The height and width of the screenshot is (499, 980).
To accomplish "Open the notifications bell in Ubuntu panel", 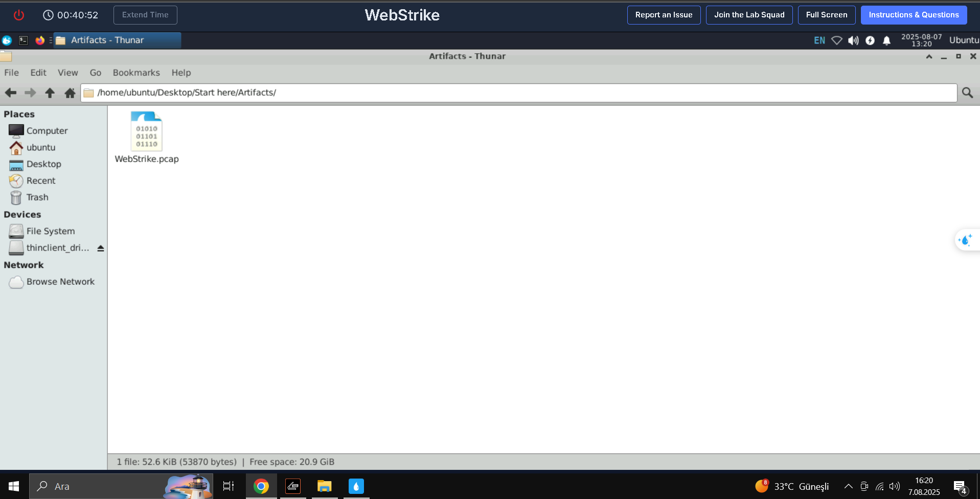I will [887, 40].
